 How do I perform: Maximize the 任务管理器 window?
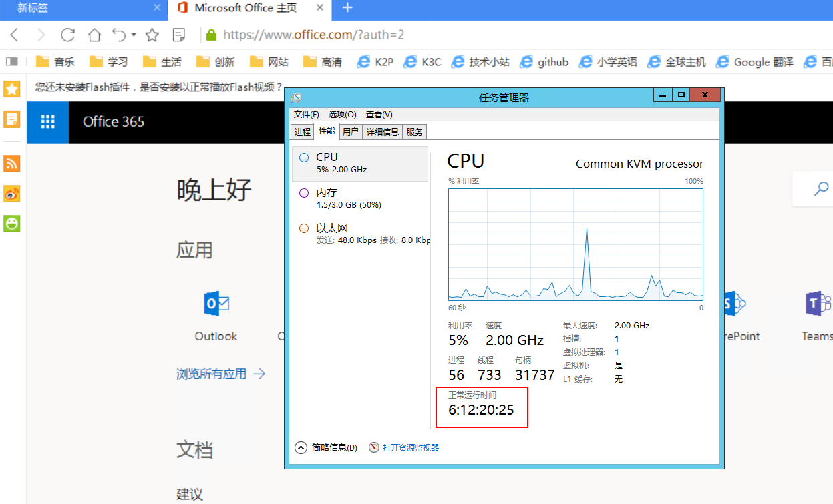681,95
